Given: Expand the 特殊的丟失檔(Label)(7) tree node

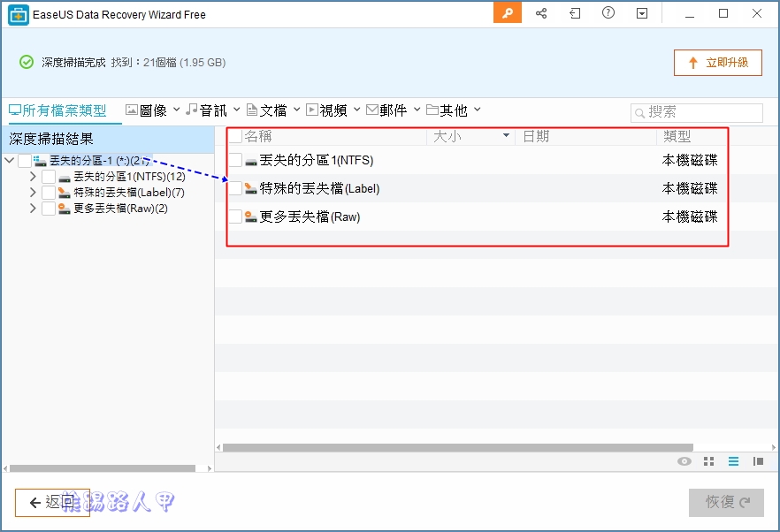Looking at the screenshot, I should tap(33, 193).
